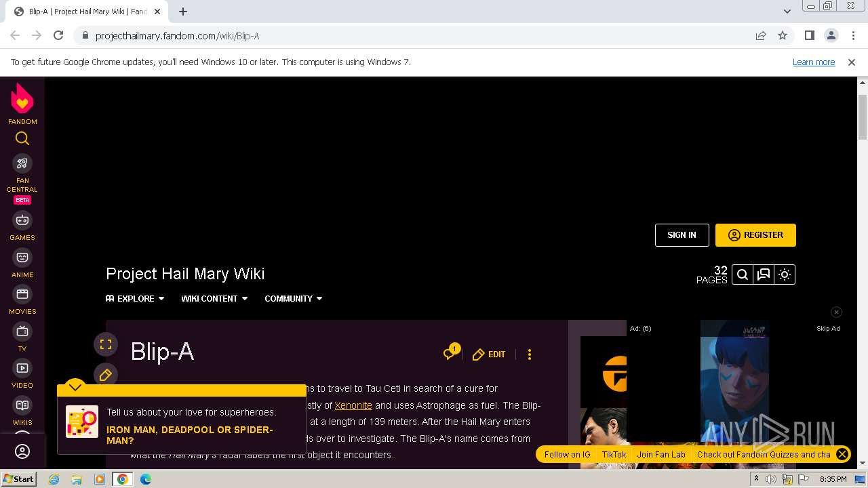Open the TV sidebar icon
This screenshot has height=488, width=868.
tap(22, 331)
